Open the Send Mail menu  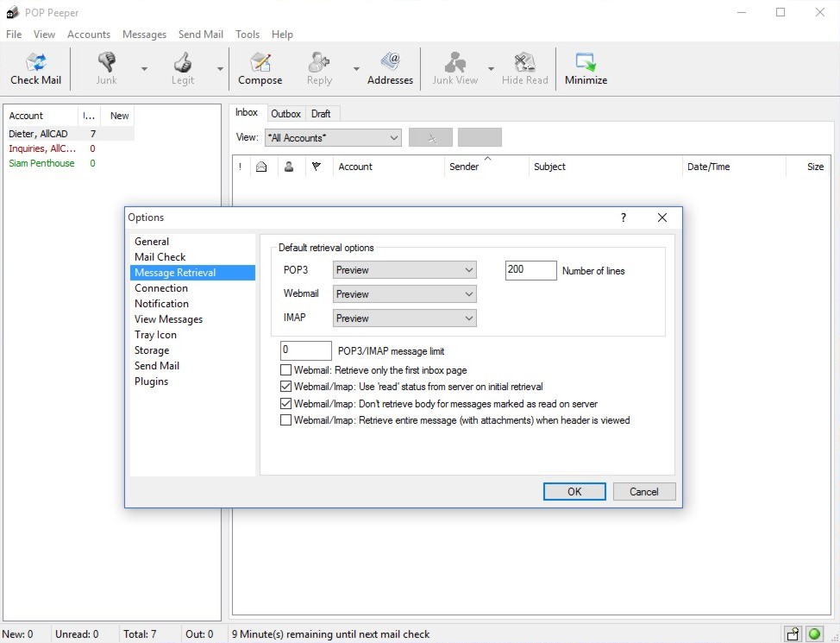click(200, 35)
